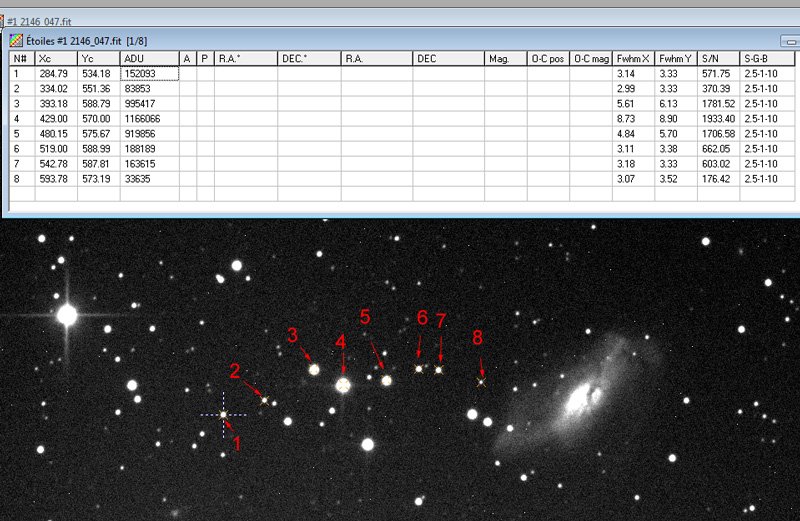This screenshot has width=800, height=521.
Task: Click the S/N column header
Action: [x=718, y=59]
